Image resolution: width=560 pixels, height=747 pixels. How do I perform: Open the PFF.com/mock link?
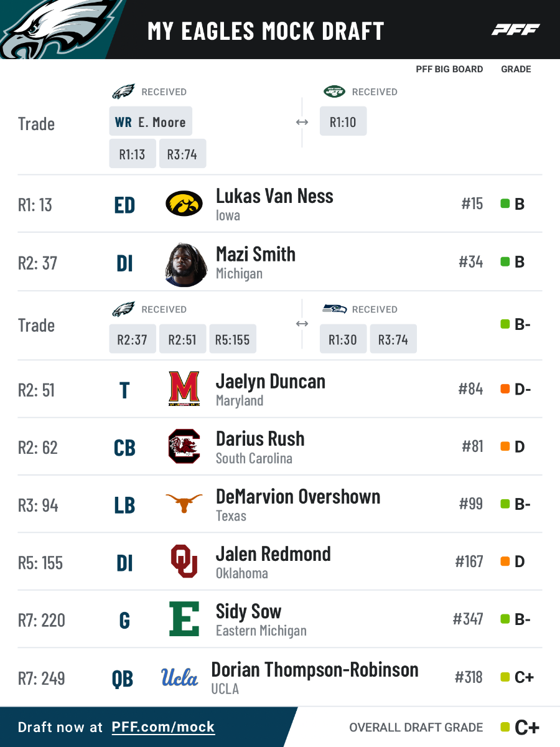[x=163, y=727]
